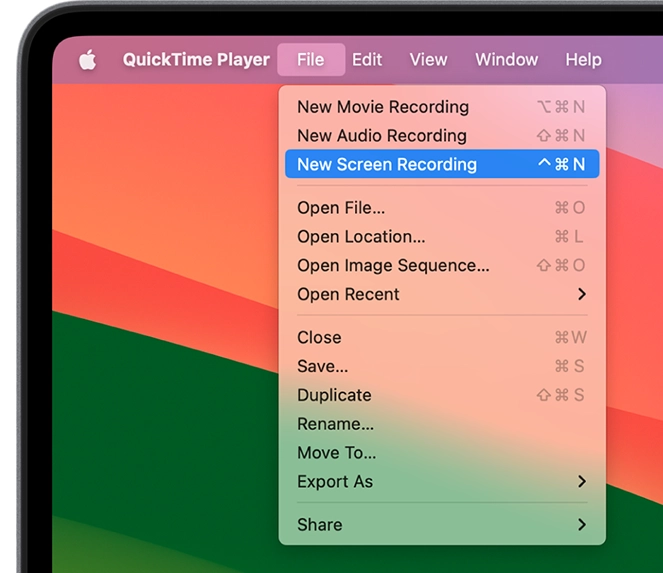The width and height of the screenshot is (663, 573).
Task: Select Open Location… menu entry
Action: (x=442, y=236)
